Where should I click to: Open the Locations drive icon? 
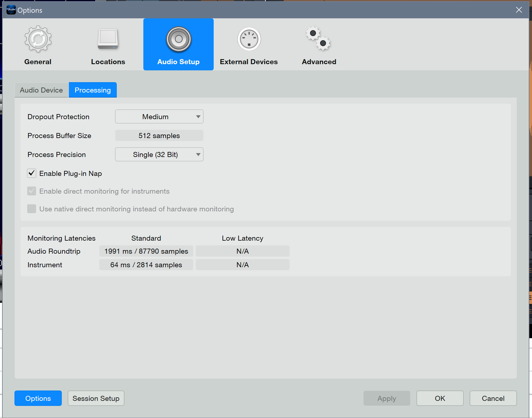(108, 39)
